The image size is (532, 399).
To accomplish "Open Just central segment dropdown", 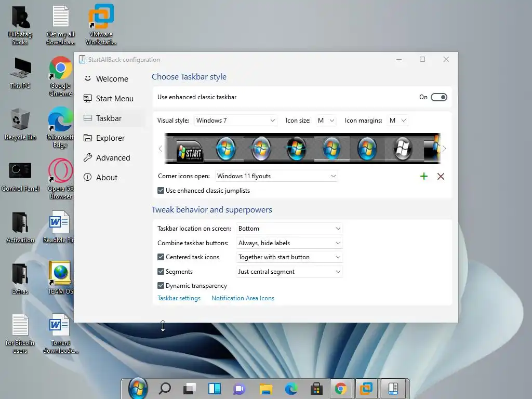I will click(x=289, y=271).
